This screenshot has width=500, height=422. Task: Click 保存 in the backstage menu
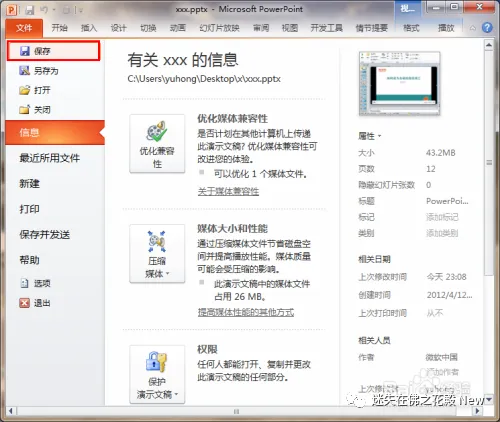tap(53, 51)
